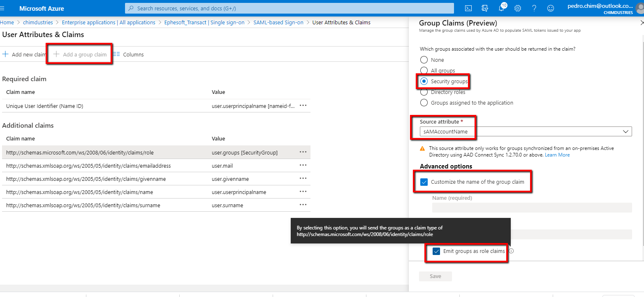Select the identity/claims/surname claim name
Screen dimensions: 644x297
83,205
